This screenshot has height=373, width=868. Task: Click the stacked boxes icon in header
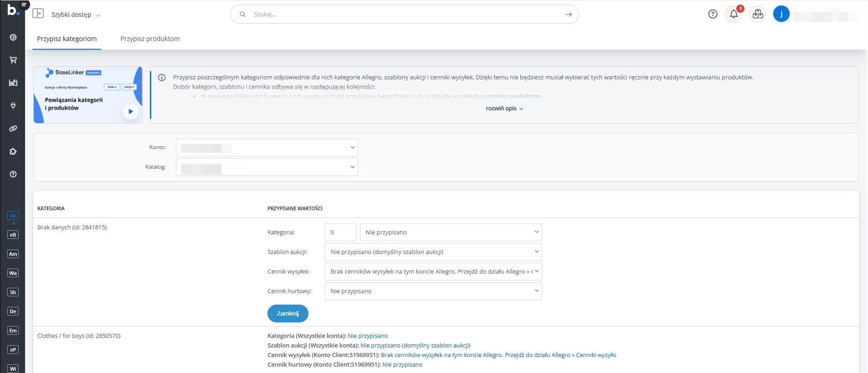(x=758, y=14)
